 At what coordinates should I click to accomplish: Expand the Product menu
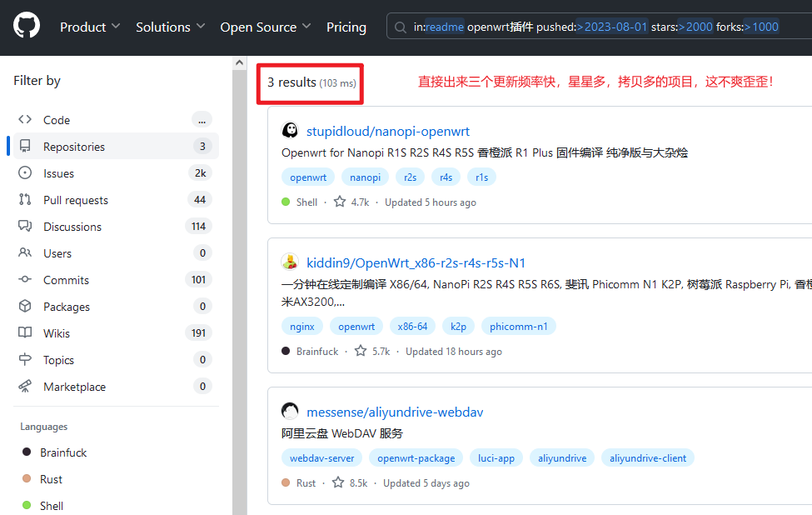tap(90, 27)
